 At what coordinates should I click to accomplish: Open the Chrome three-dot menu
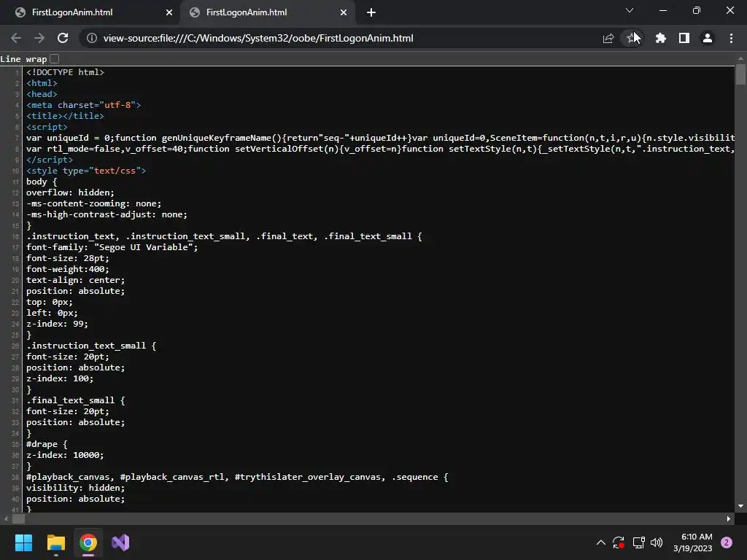pyautogui.click(x=731, y=38)
